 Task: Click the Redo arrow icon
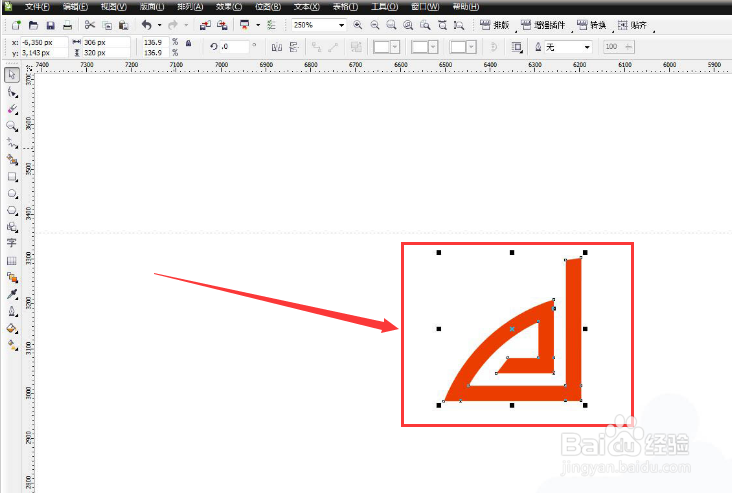click(x=173, y=25)
